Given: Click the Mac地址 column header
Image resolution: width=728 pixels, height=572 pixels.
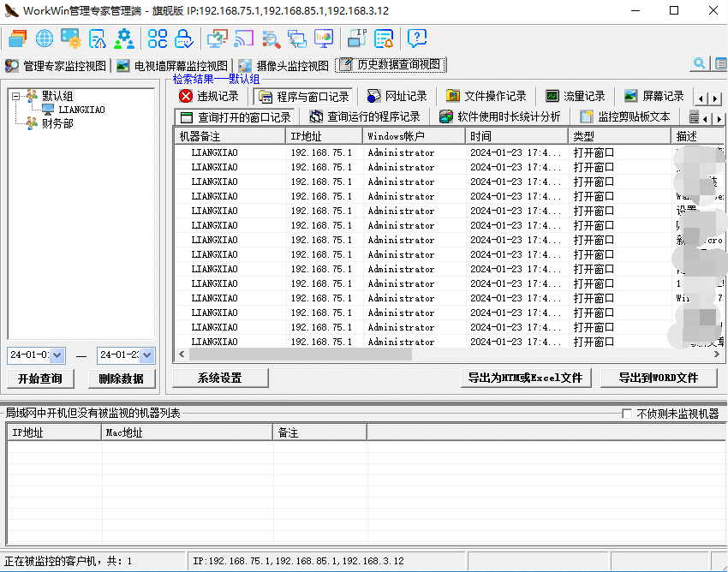Looking at the screenshot, I should click(x=187, y=432).
